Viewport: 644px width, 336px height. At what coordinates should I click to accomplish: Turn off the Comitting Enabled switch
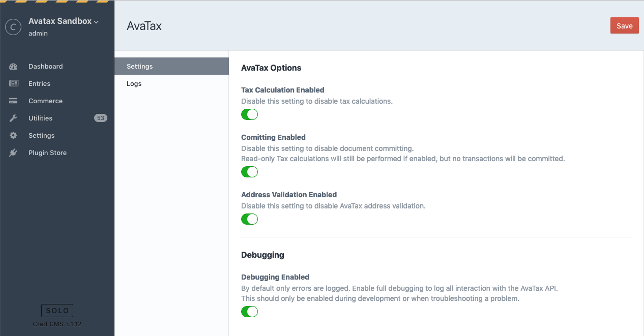[x=249, y=172]
